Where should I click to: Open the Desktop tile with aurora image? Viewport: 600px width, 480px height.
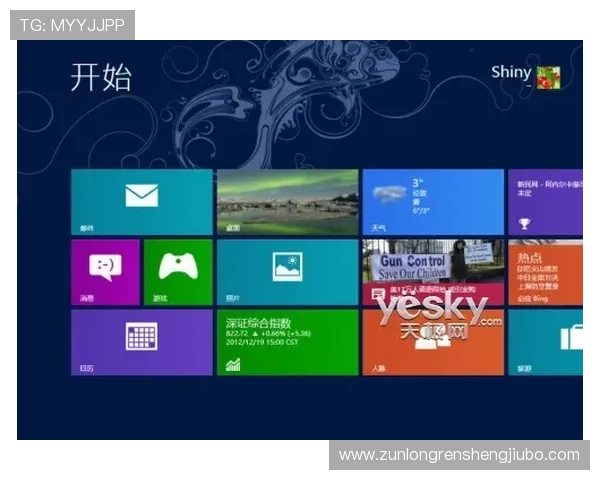tap(287, 201)
